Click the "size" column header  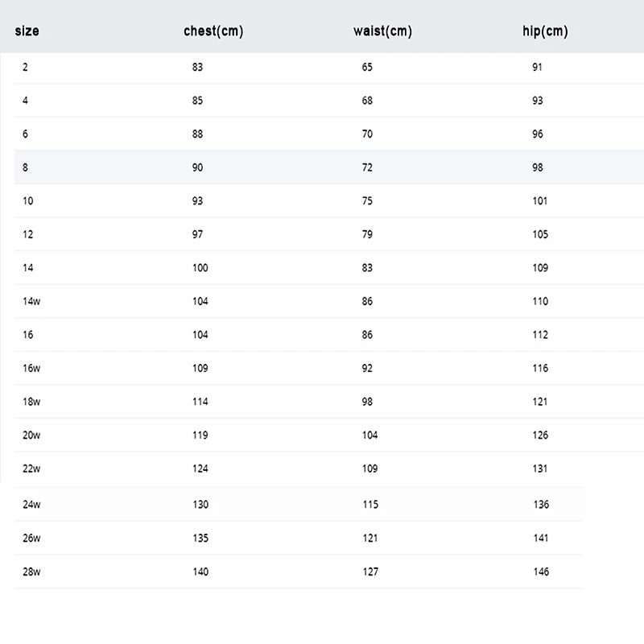27,31
